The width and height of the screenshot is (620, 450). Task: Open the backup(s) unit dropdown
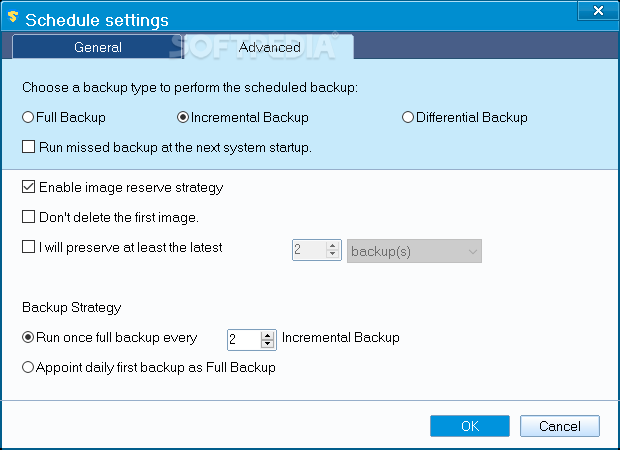click(414, 250)
